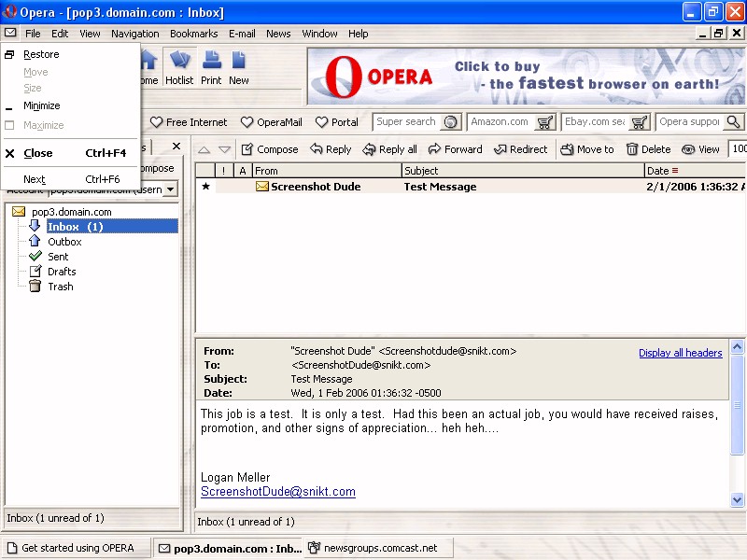This screenshot has width=747, height=560.
Task: Open the Outbox folder
Action: [x=64, y=242]
